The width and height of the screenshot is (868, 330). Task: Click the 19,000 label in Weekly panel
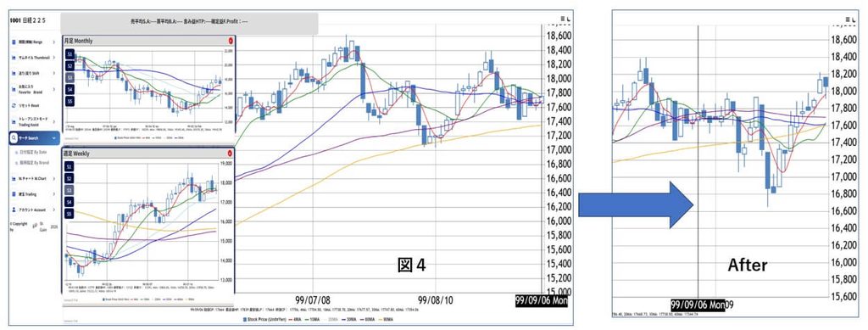coord(226,164)
